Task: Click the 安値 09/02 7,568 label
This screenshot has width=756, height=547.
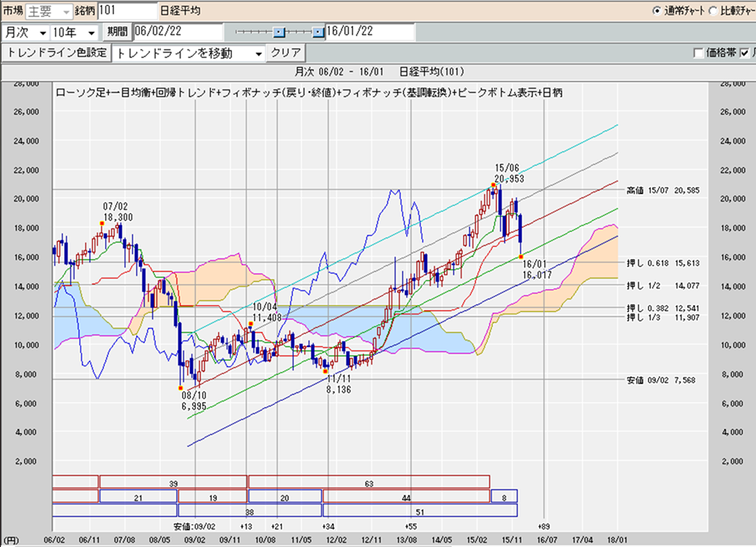Action: click(x=661, y=380)
